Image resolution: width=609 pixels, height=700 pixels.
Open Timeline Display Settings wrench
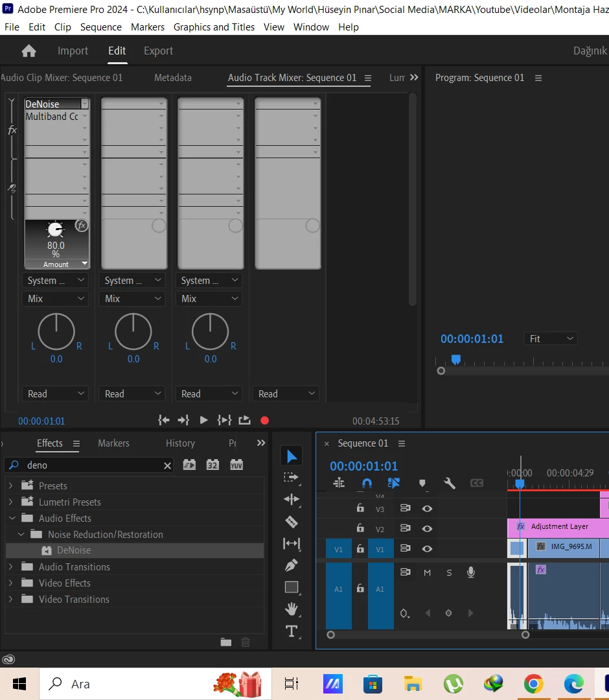(x=450, y=483)
